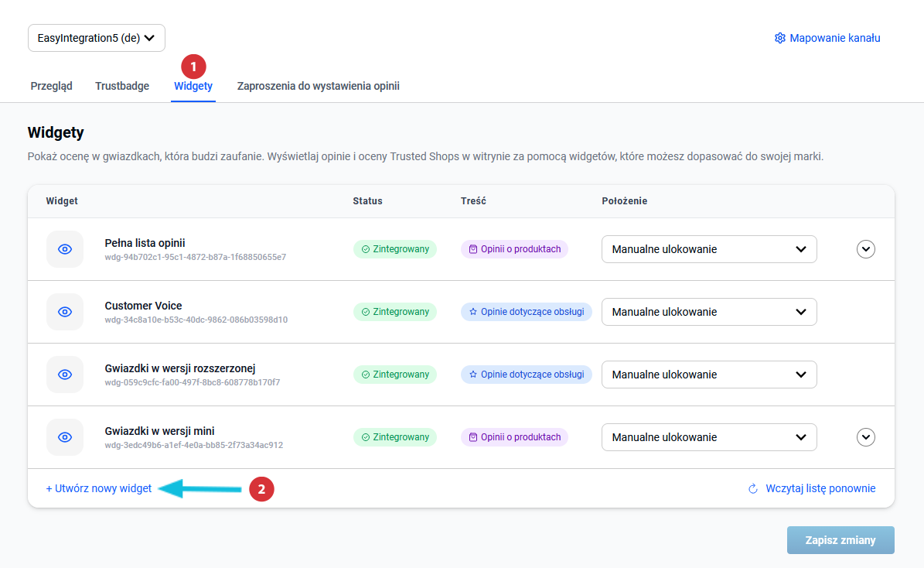Switch to the Przegląd tab
Viewport: 924px width, 568px height.
(x=51, y=86)
